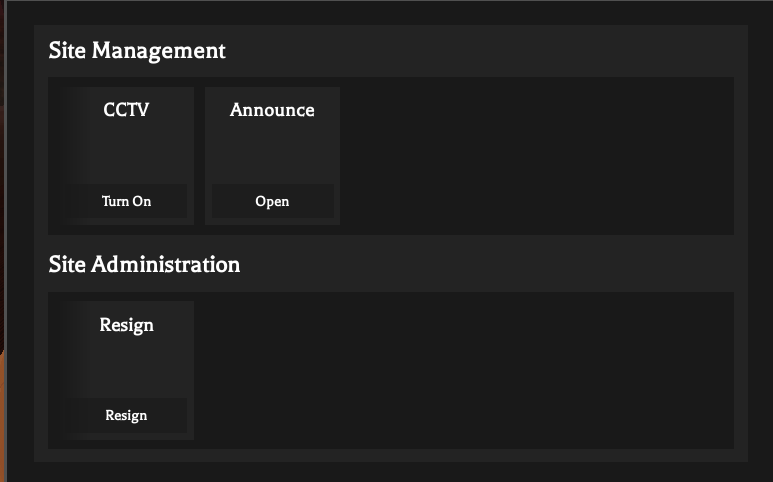Viewport: 773px width, 482px height.
Task: Click empty space in Site Management panel
Action: pyautogui.click(x=540, y=156)
